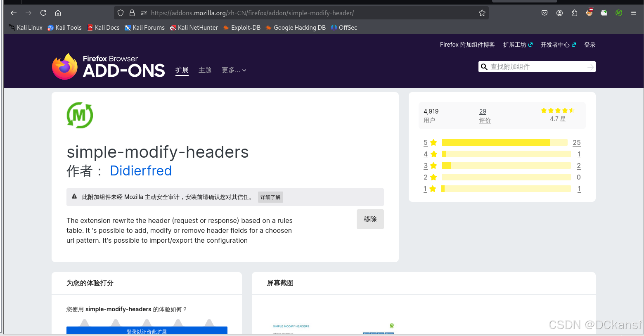Expand the 更多… dropdown menu
Viewport: 644px width, 336px height.
[x=234, y=70]
